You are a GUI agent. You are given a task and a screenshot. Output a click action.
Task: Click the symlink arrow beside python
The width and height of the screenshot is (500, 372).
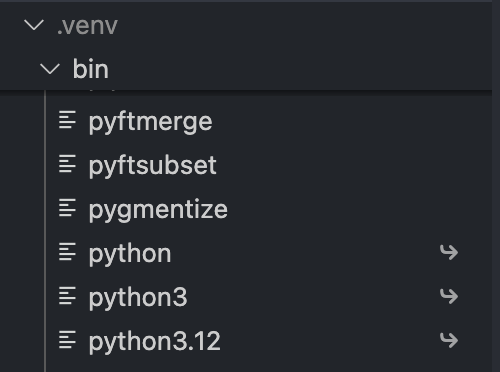(x=449, y=252)
